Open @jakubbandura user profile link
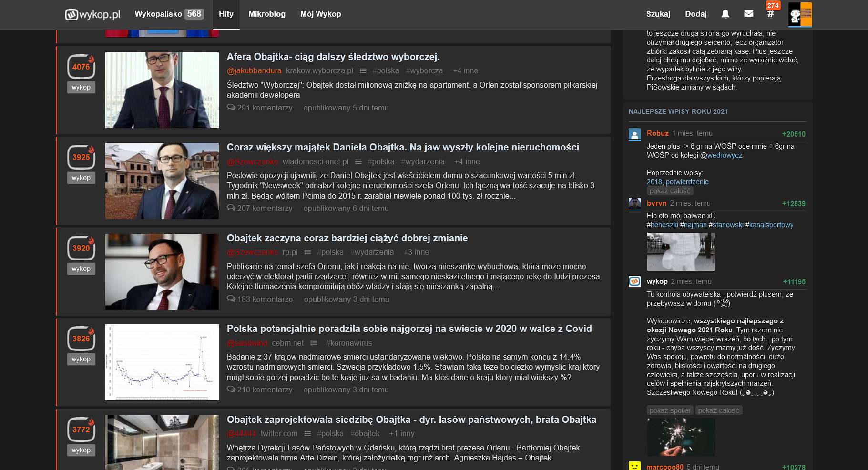868x470 pixels. pyautogui.click(x=254, y=70)
